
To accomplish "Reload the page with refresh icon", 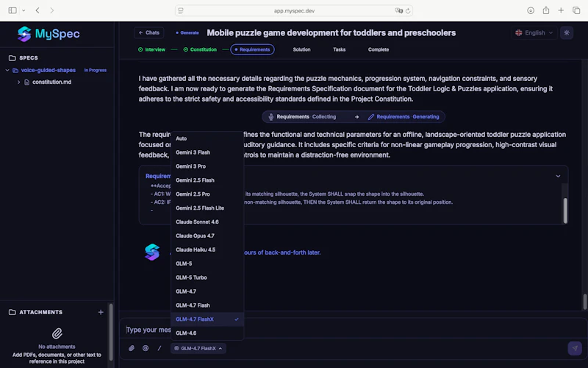I will (x=408, y=11).
